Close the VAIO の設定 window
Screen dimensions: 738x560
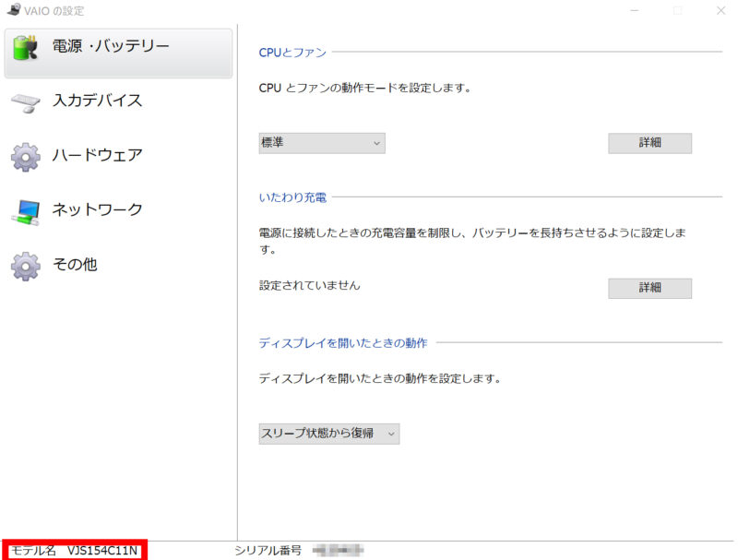pos(720,10)
